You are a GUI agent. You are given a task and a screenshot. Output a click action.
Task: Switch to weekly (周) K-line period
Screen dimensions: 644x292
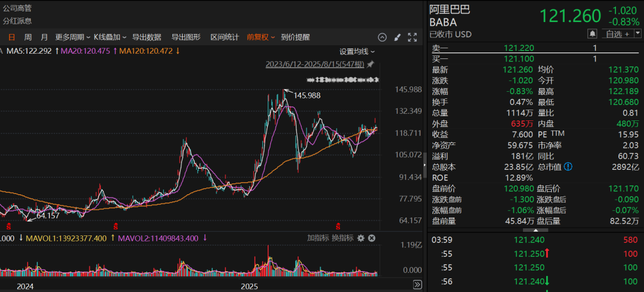point(27,37)
